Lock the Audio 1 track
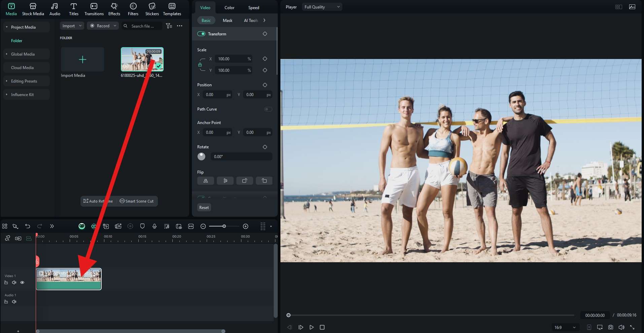The width and height of the screenshot is (644, 333). tap(6, 302)
